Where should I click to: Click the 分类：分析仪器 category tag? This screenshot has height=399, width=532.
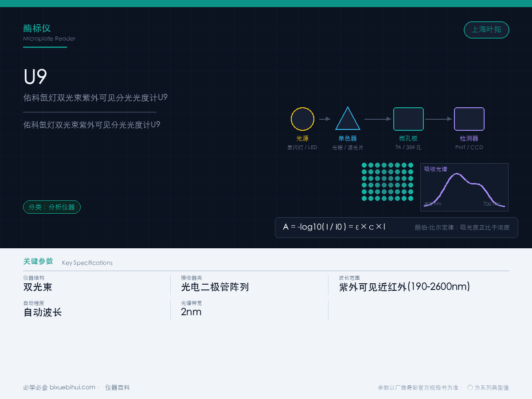coord(52,207)
